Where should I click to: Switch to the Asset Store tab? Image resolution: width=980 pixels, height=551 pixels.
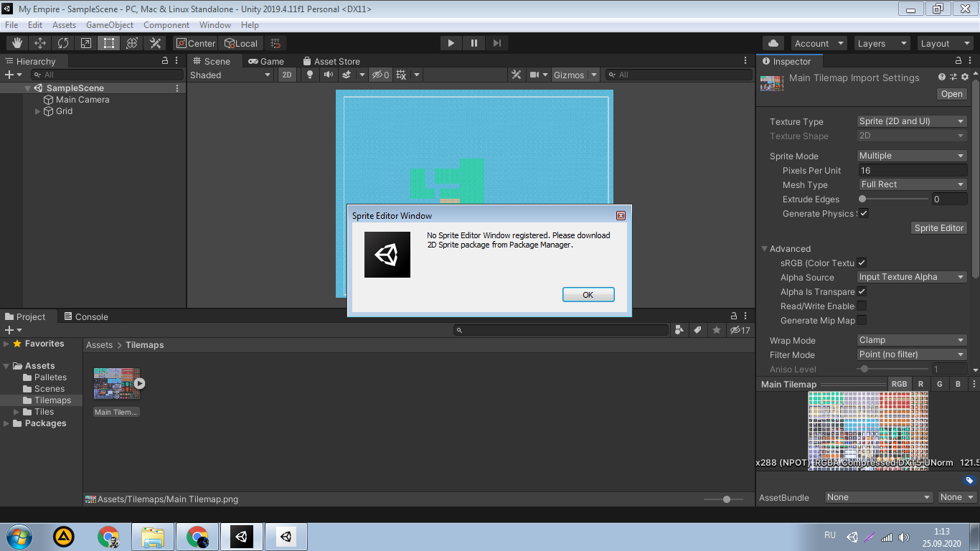[331, 61]
